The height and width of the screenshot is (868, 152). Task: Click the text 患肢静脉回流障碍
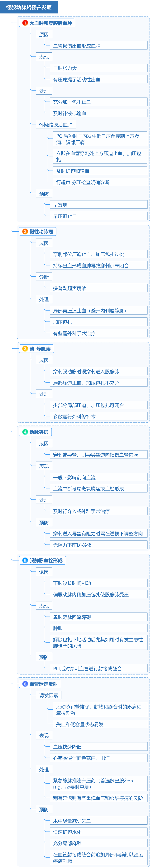tap(72, 617)
